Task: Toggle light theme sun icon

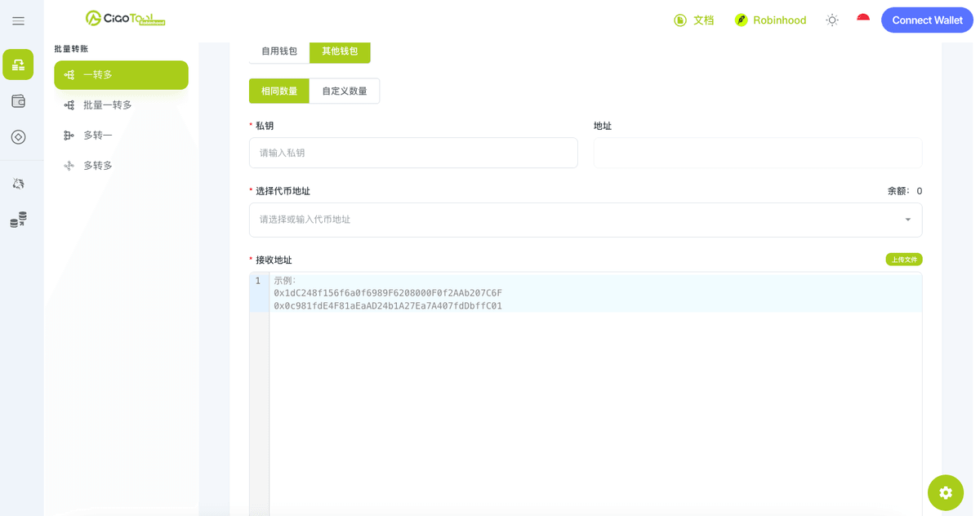Action: tap(832, 20)
